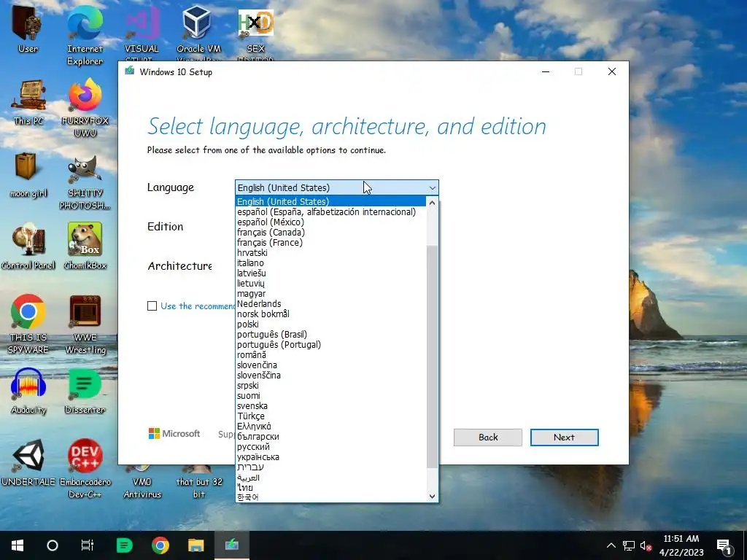This screenshot has height=560, width=747.
Task: Open the VMO Antivirus desktop shortcut
Action: pyautogui.click(x=142, y=482)
